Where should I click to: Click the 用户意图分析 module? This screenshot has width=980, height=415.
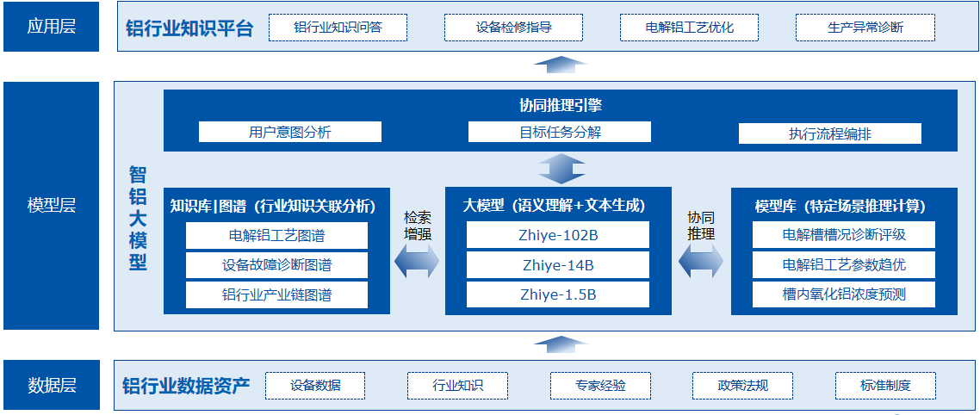[x=289, y=133]
